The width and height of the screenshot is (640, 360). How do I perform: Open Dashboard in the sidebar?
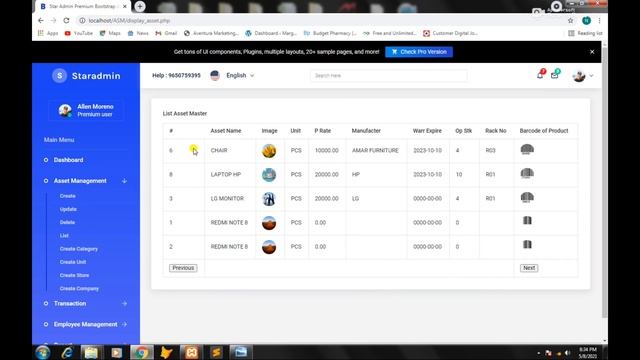coord(68,160)
